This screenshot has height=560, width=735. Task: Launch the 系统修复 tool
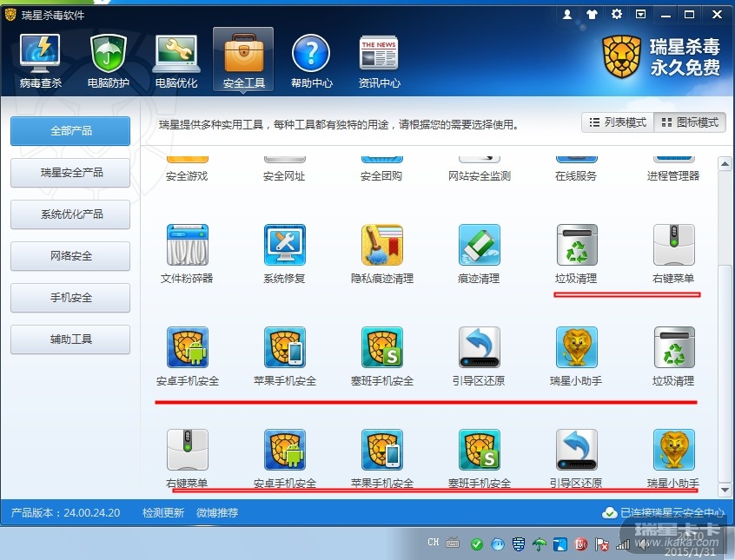click(285, 245)
